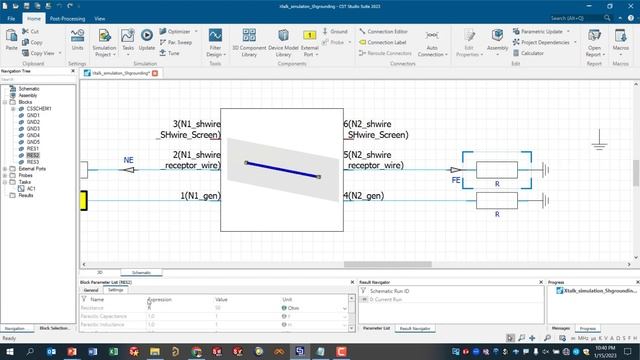The width and height of the screenshot is (640, 360).
Task: Open the Optimizer tool
Action: (x=175, y=31)
